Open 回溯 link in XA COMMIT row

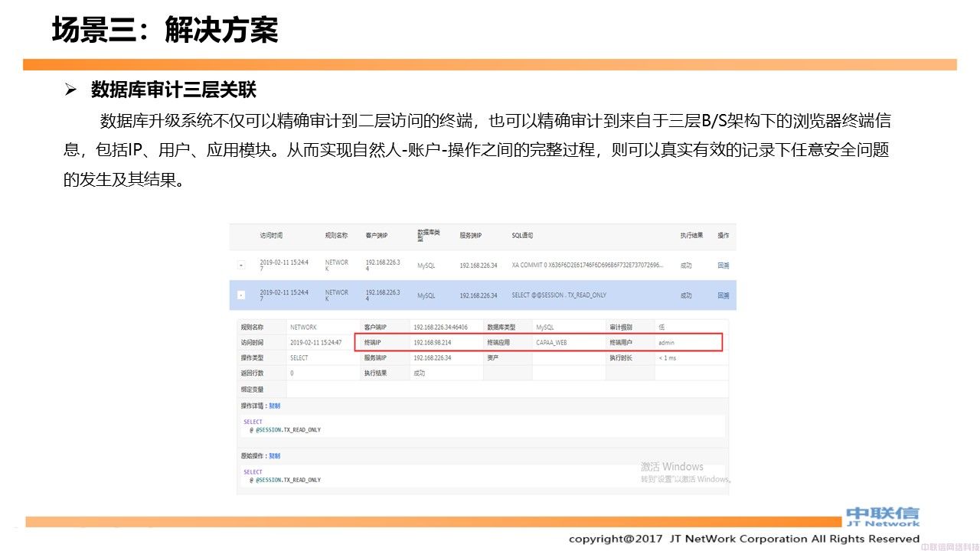tap(723, 266)
